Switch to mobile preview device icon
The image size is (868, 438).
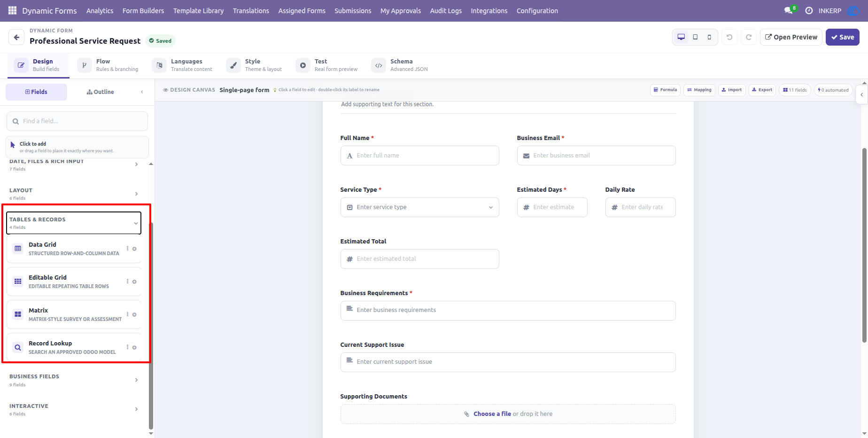pos(709,37)
